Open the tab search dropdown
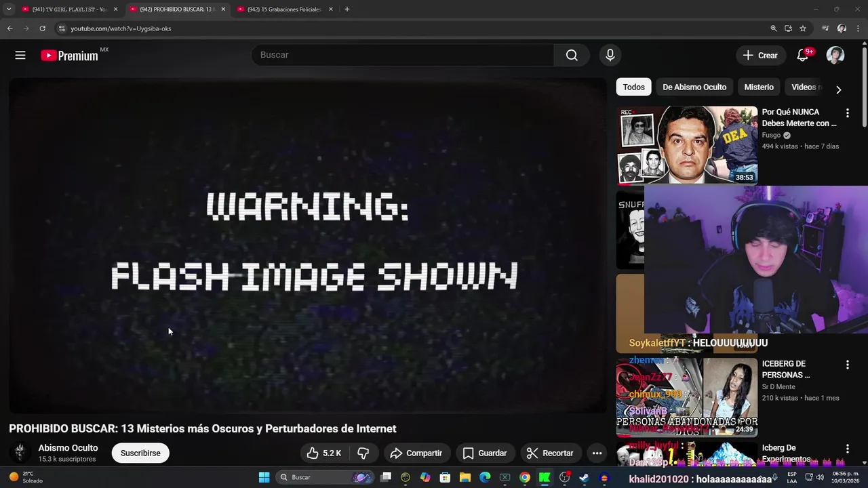This screenshot has width=868, height=488. tap(9, 9)
